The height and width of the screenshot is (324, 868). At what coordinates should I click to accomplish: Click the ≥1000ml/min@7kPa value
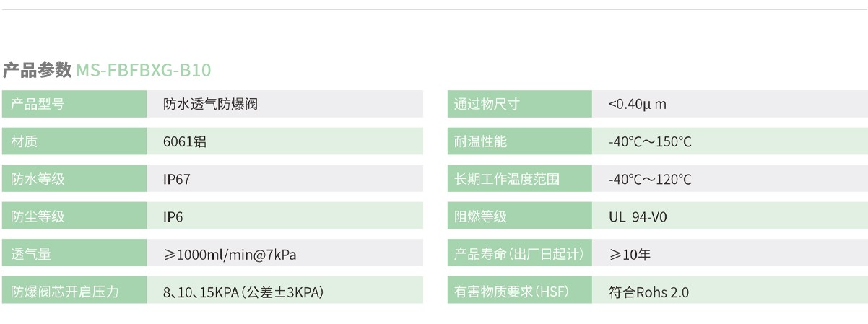pos(230,254)
